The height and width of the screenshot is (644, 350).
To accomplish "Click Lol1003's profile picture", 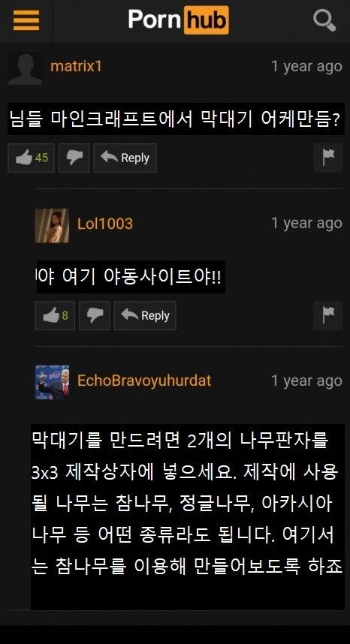I will 52,225.
